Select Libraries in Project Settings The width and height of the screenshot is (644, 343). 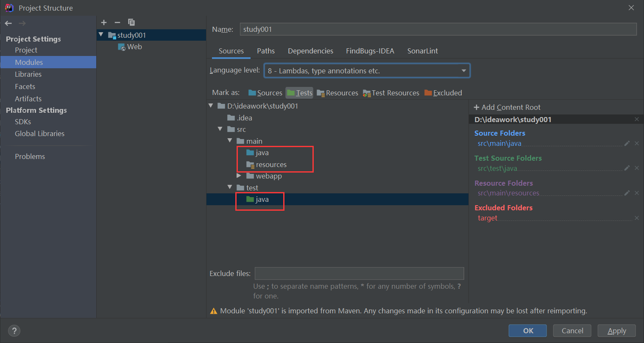[x=28, y=74]
